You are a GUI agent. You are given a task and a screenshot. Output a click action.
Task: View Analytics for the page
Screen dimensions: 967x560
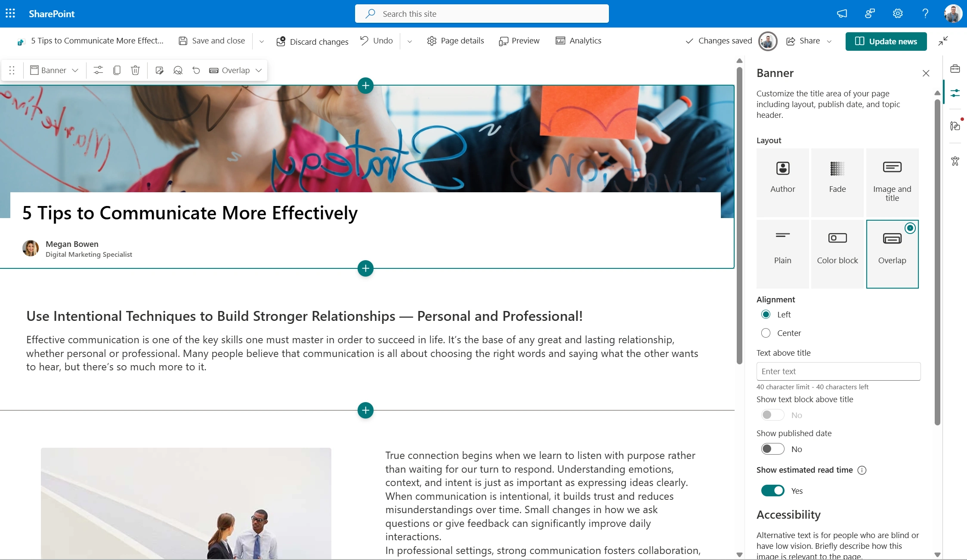coord(578,40)
